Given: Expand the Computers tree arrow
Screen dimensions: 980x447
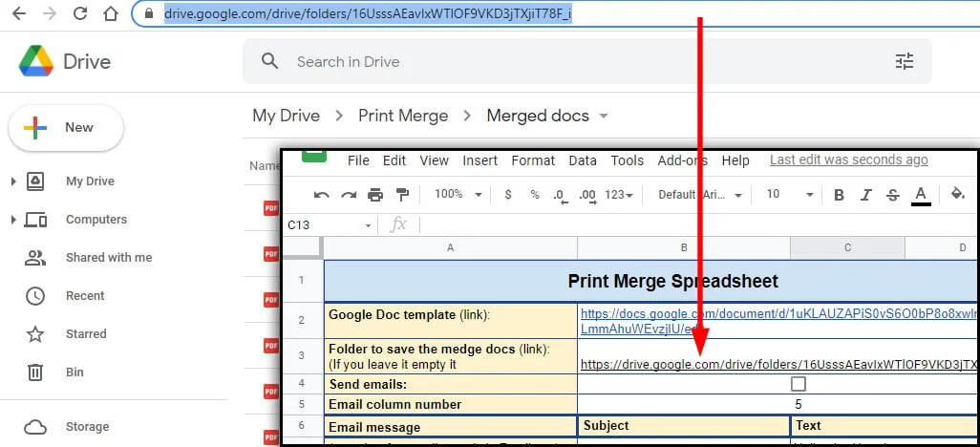Looking at the screenshot, I should click(x=13, y=220).
